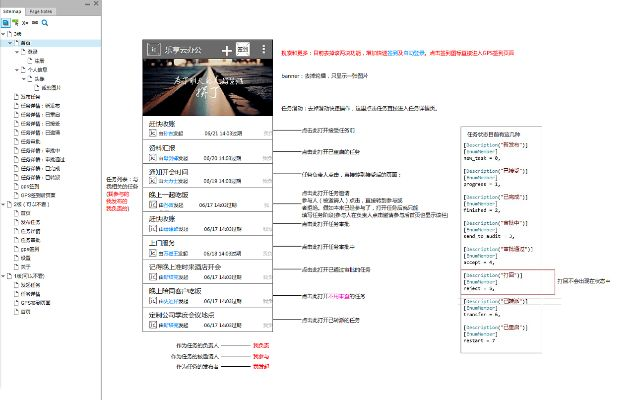Screen dimensions: 635x400
Task: Click the app logo icon in header
Action: [153, 50]
